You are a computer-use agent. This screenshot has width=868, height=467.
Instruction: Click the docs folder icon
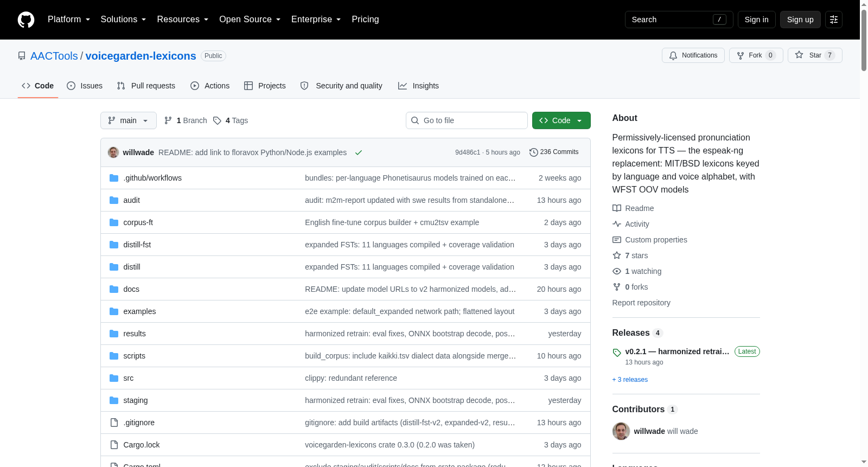click(114, 289)
